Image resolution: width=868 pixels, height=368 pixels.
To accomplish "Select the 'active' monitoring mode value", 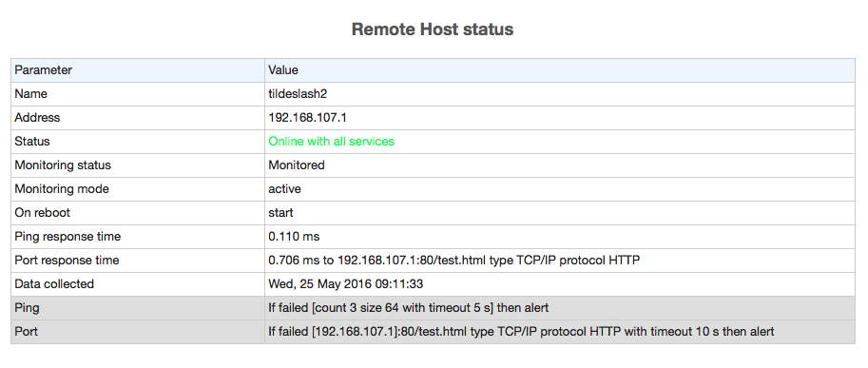I will click(284, 189).
